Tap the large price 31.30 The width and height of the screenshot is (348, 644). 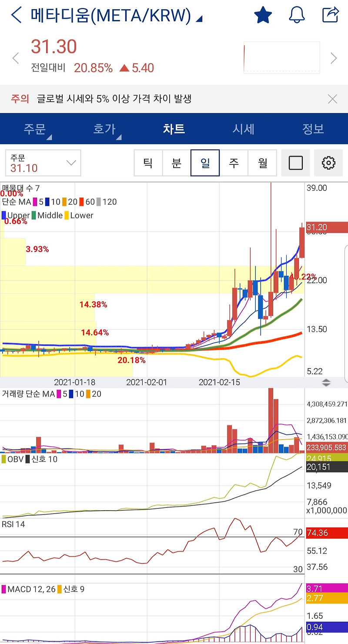pyautogui.click(x=54, y=46)
